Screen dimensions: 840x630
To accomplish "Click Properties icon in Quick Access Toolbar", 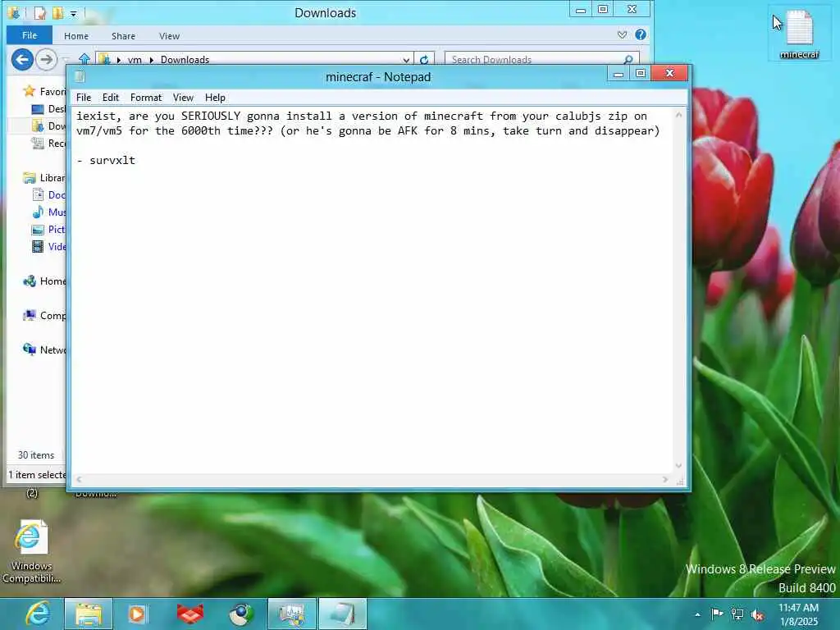I will [x=39, y=13].
